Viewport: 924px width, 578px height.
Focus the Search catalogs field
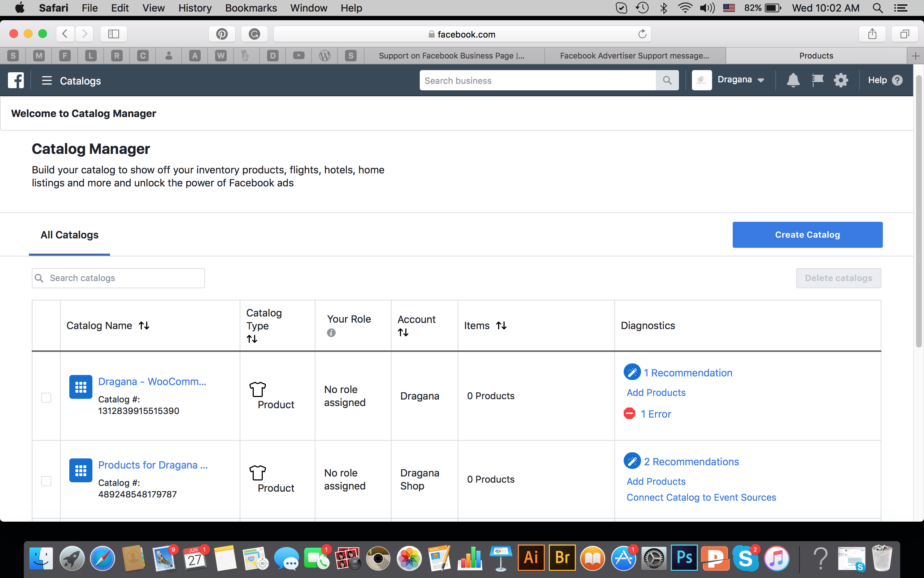click(118, 278)
